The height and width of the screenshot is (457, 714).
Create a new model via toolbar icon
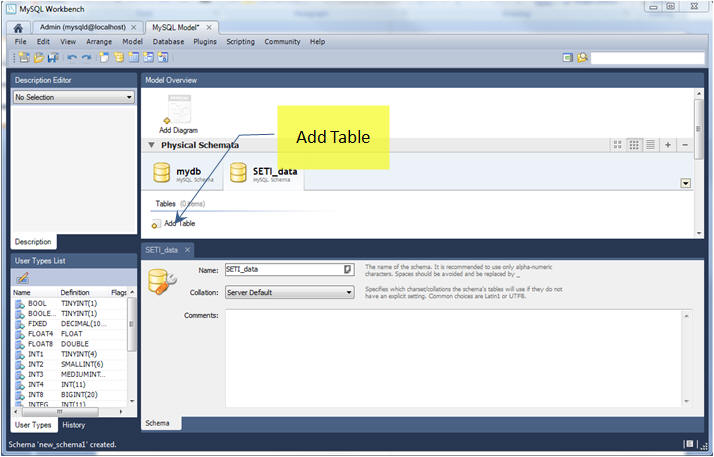[x=24, y=57]
